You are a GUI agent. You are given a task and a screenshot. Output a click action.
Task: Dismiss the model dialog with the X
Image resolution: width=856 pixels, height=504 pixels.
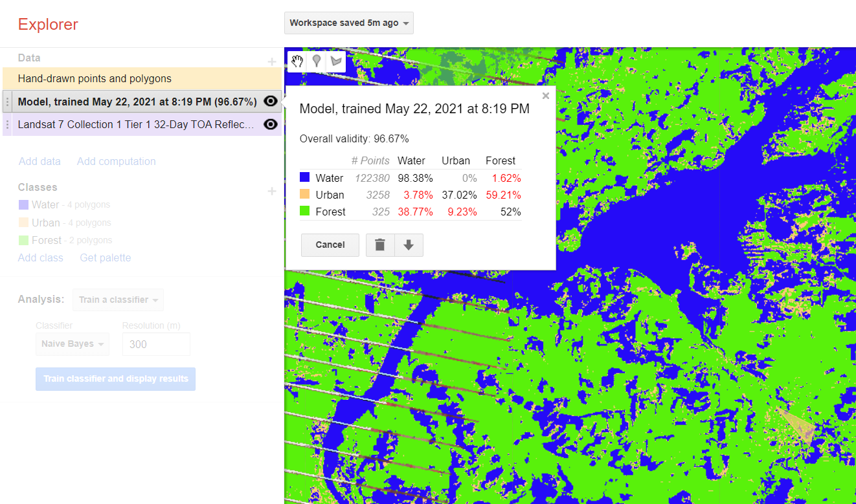(545, 95)
